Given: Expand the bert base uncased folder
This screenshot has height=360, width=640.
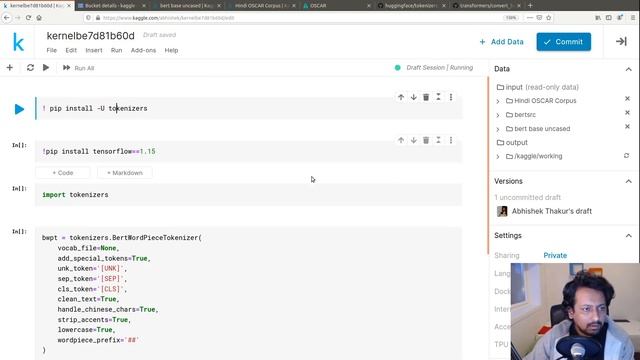Looking at the screenshot, I should click(x=498, y=129).
